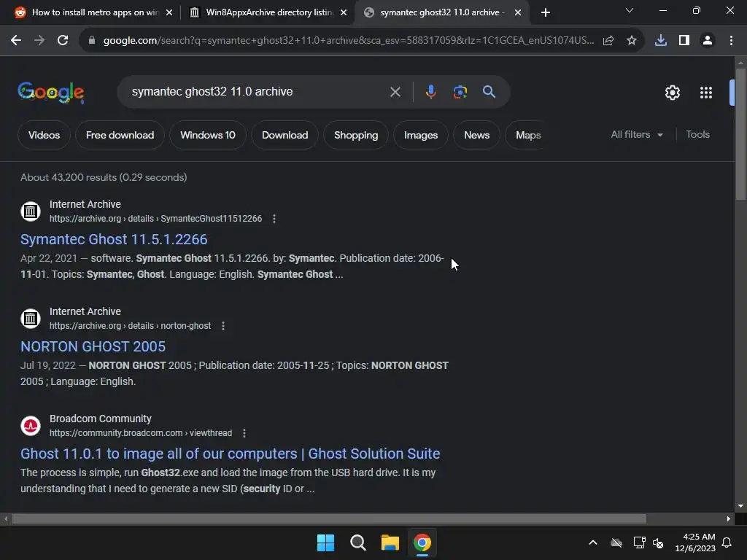This screenshot has height=560, width=747.
Task: Filter results by Videos
Action: coord(44,135)
